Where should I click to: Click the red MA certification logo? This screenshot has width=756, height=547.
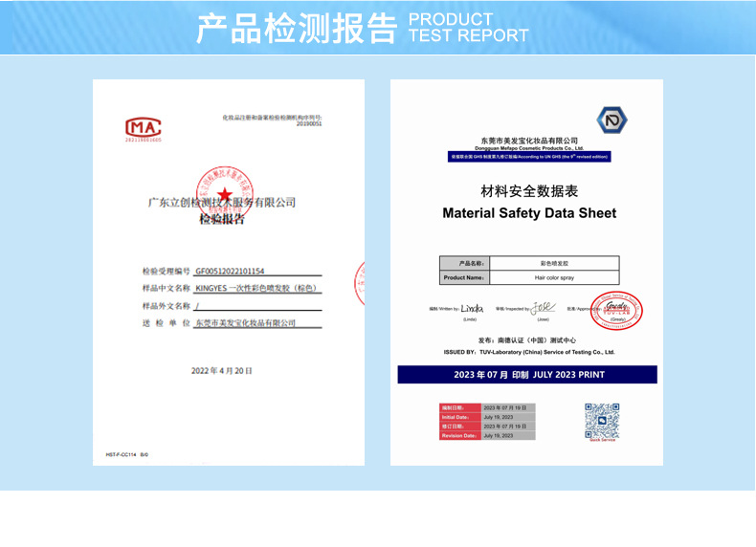coord(144,129)
